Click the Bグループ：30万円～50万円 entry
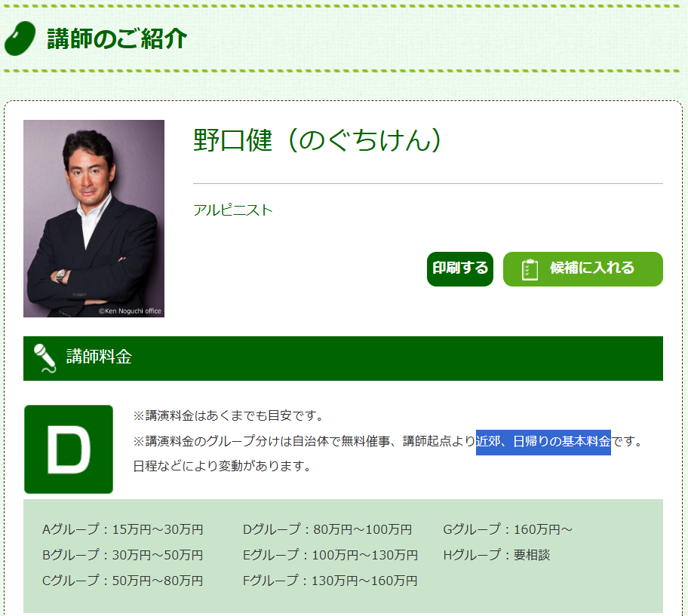 (123, 555)
